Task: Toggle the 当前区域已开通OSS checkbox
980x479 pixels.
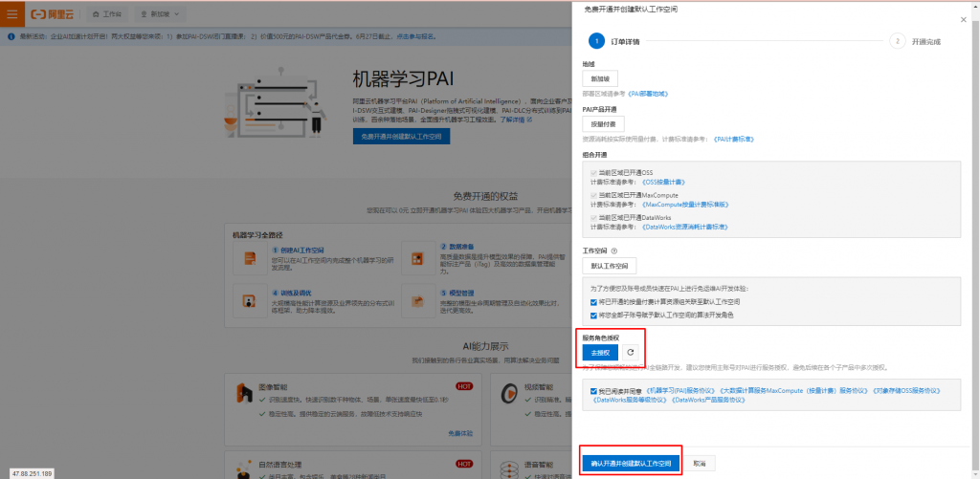Action: [x=593, y=172]
